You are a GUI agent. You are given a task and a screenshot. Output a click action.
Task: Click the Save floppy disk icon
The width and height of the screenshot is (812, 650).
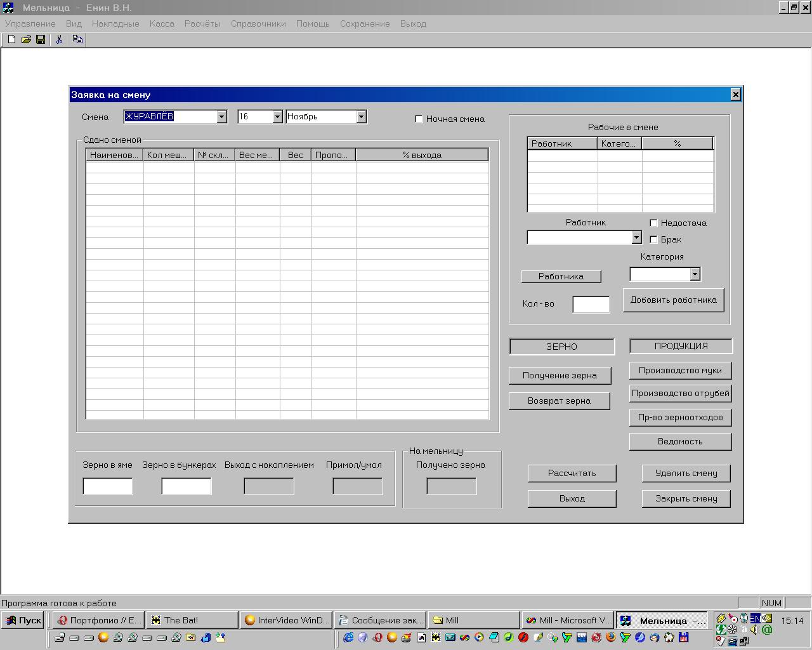pos(41,39)
